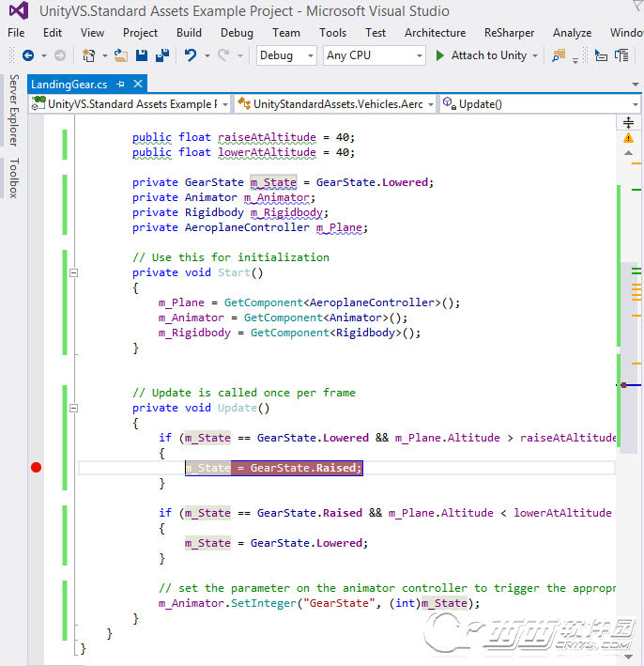644x666 pixels.
Task: Click the Navigate Backward arrow icon
Action: tap(28, 55)
